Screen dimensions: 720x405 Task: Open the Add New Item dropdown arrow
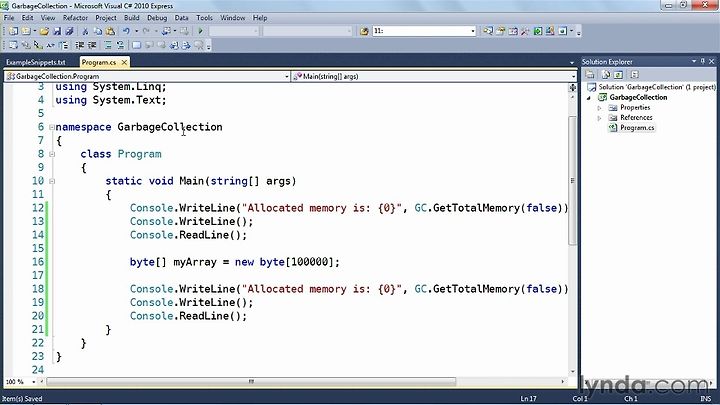(34, 31)
